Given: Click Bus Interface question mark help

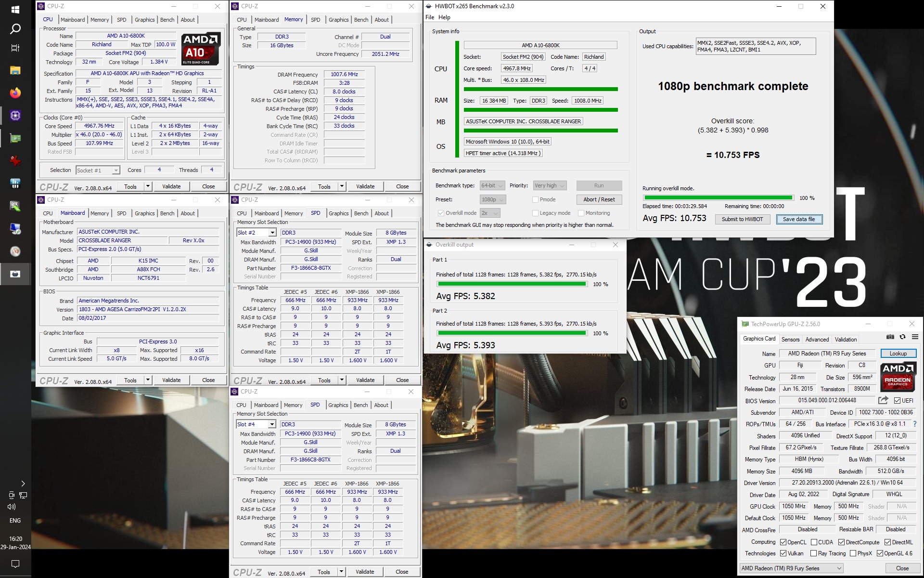Looking at the screenshot, I should pos(915,424).
